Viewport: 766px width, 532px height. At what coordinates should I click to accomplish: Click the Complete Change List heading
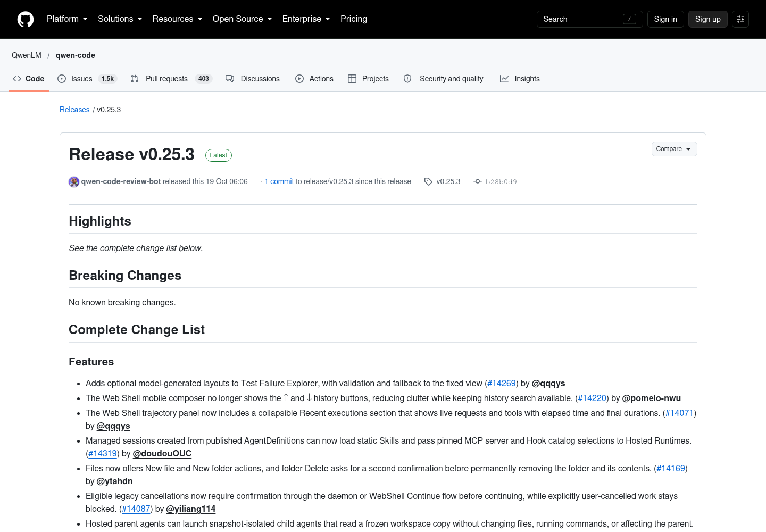coord(137,330)
